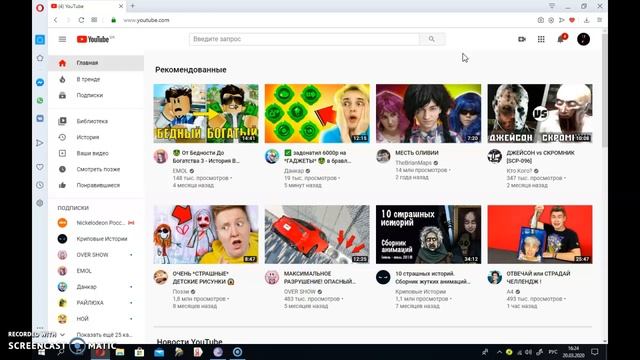640x360 pixels.
Task: Open Смотреть позже playlist
Action: point(96,169)
